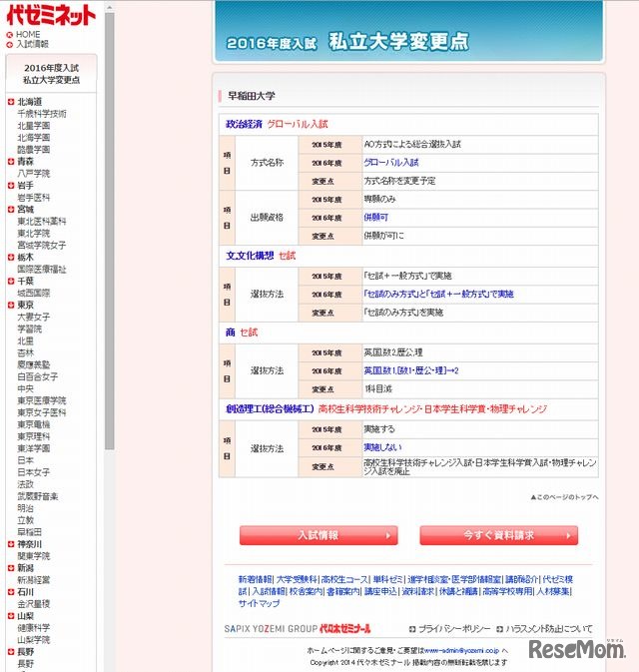Select 明治 in the sidebar list
Screen dimensions: 639x672
(25, 508)
